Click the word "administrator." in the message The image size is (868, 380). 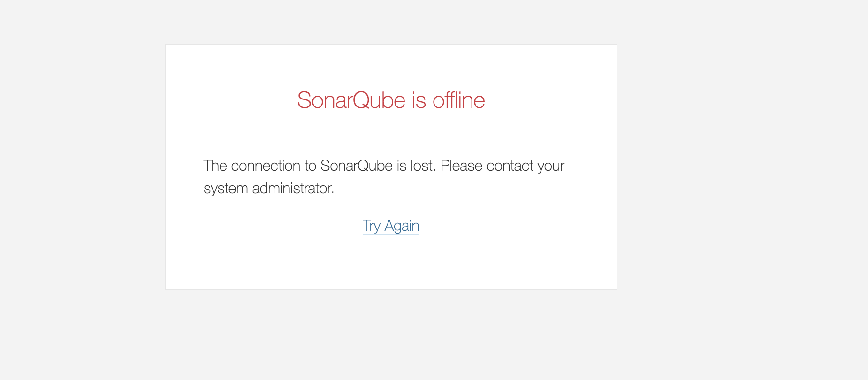click(x=293, y=189)
